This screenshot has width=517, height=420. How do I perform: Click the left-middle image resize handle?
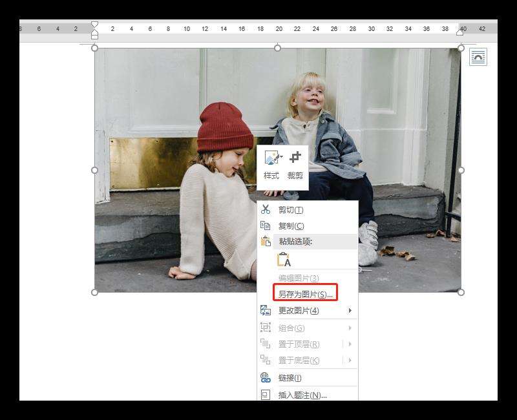coord(94,170)
